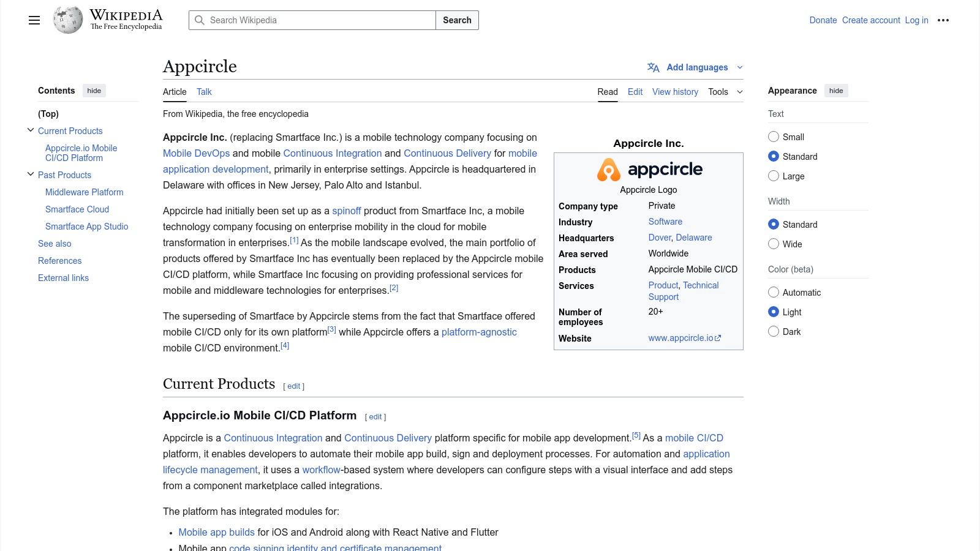Viewport: 980px width, 551px height.
Task: Open Software link in infobox
Action: click(x=665, y=222)
